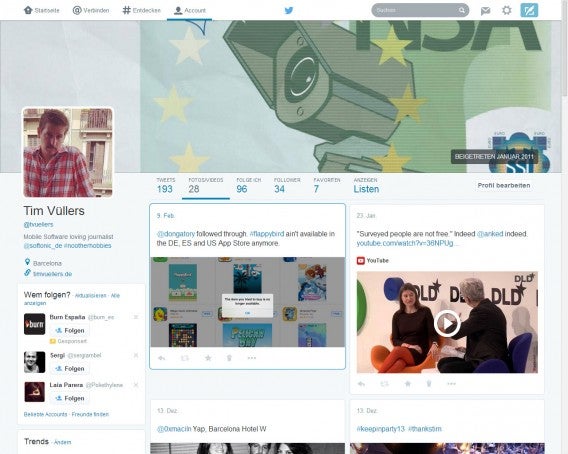The height and width of the screenshot is (454, 568).
Task: Open direct messages envelope icon
Action: point(485,11)
